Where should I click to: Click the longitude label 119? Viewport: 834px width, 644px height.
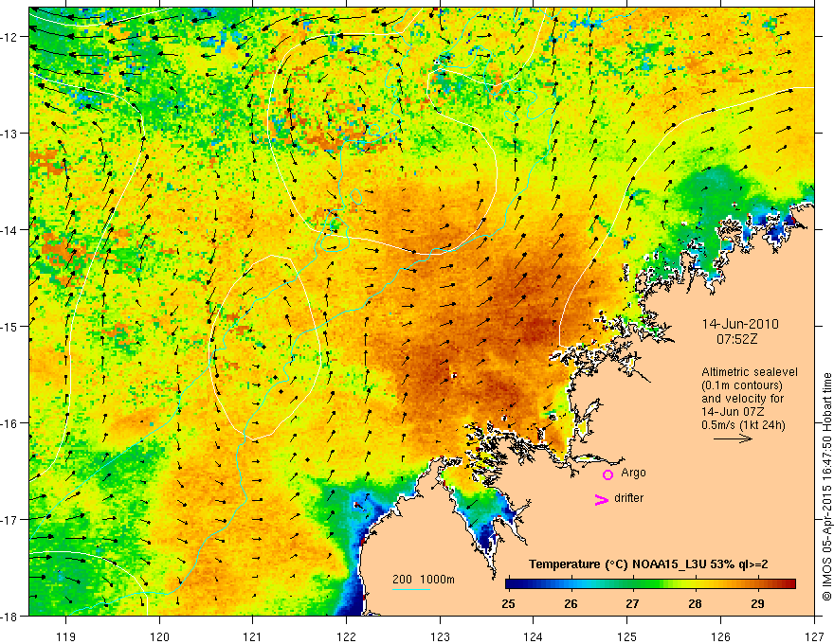(66, 636)
